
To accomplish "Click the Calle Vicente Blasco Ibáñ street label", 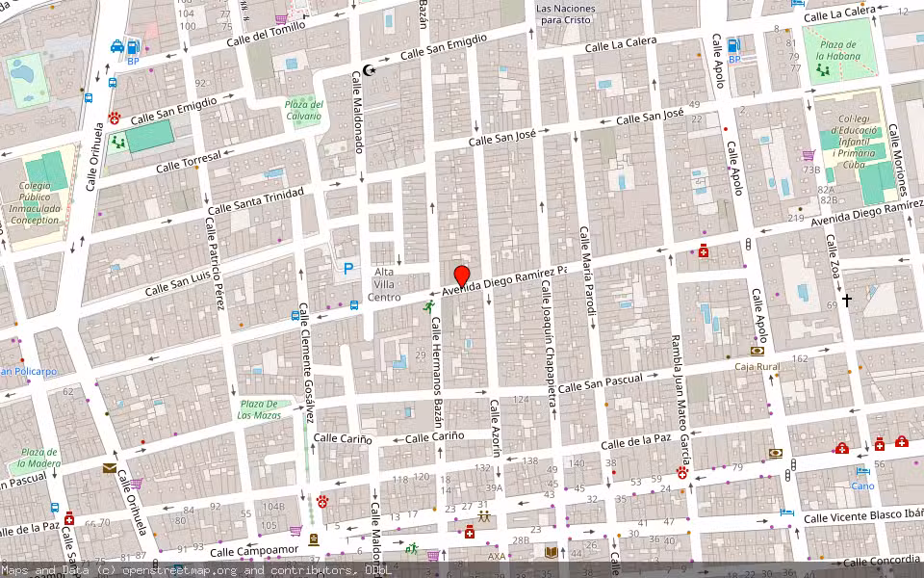I will pyautogui.click(x=863, y=515).
